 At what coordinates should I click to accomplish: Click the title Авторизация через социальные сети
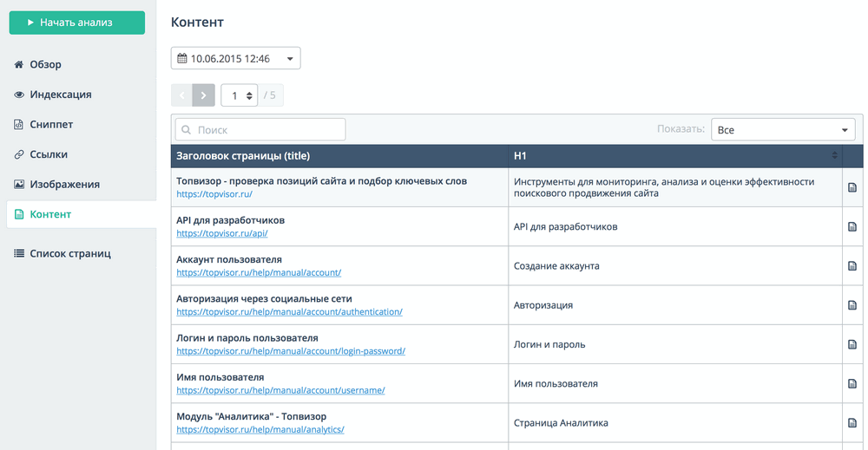pyautogui.click(x=264, y=298)
